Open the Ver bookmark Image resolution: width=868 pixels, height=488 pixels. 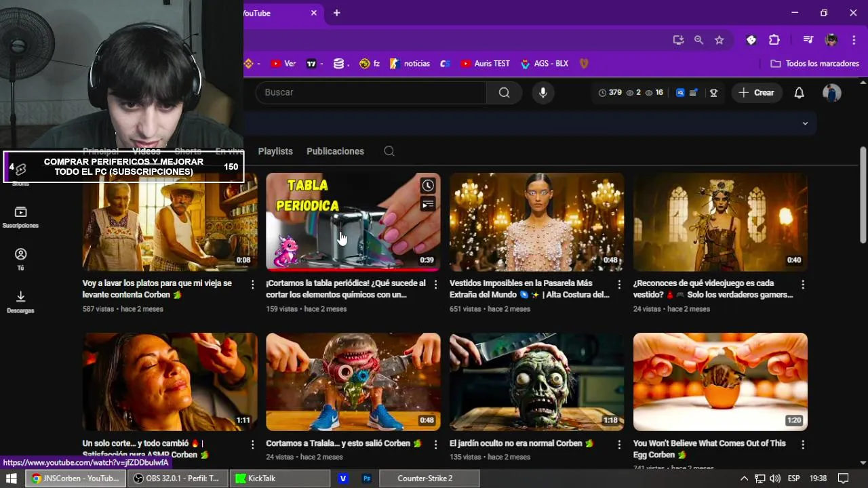coord(283,64)
